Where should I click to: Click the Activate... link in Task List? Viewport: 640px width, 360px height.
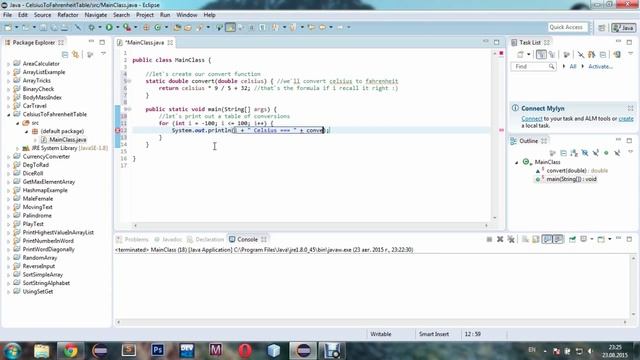click(600, 67)
